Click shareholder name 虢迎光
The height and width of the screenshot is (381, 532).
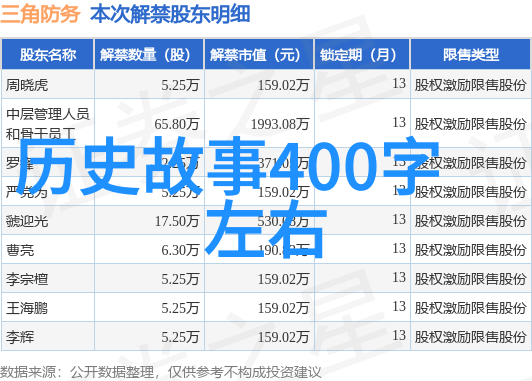[27, 221]
